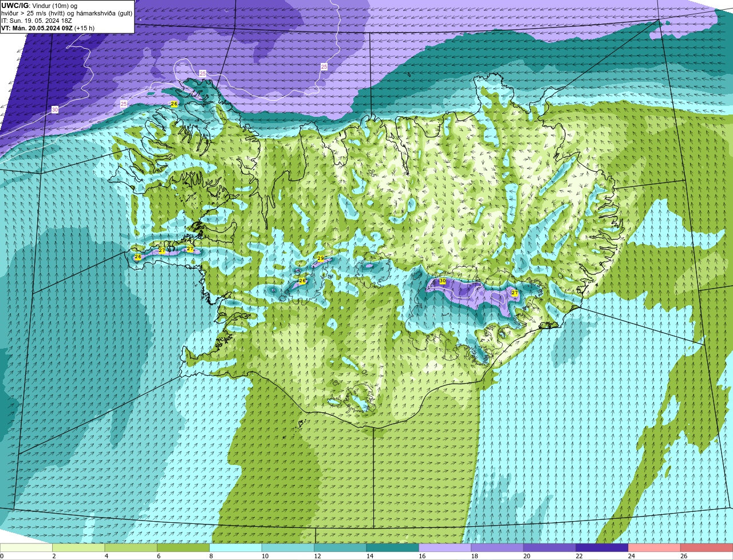Click the legend scale number 0

click(x=2, y=555)
